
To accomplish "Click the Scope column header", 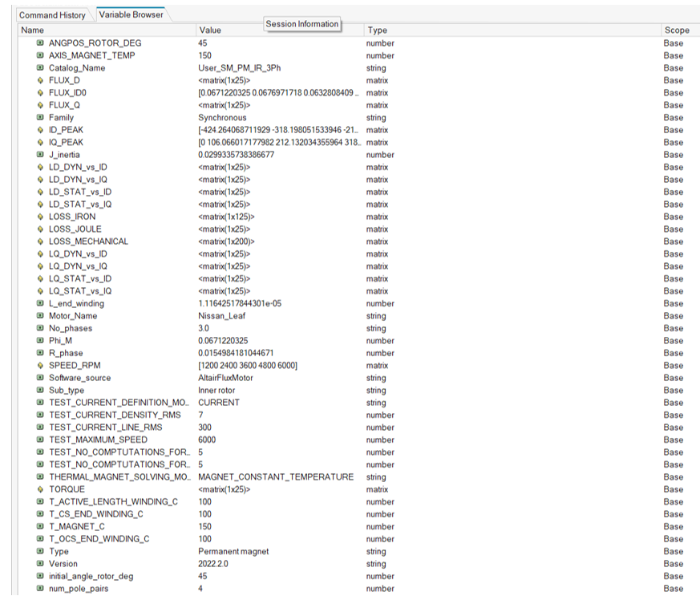I will 676,30.
